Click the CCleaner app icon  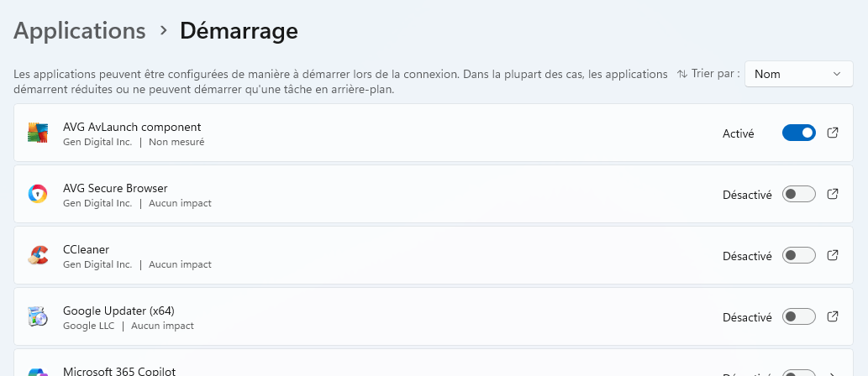[38, 255]
